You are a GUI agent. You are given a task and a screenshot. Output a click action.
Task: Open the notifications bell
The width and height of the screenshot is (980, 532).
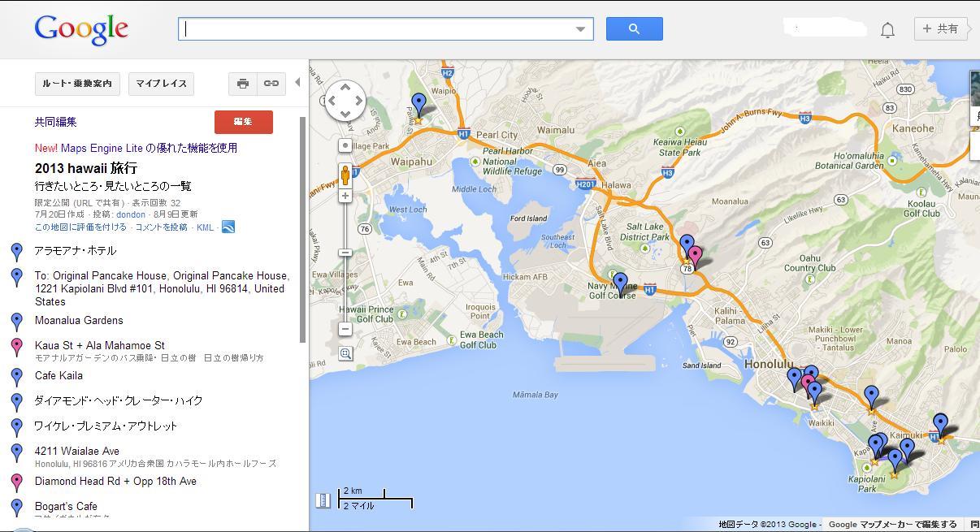click(x=887, y=30)
